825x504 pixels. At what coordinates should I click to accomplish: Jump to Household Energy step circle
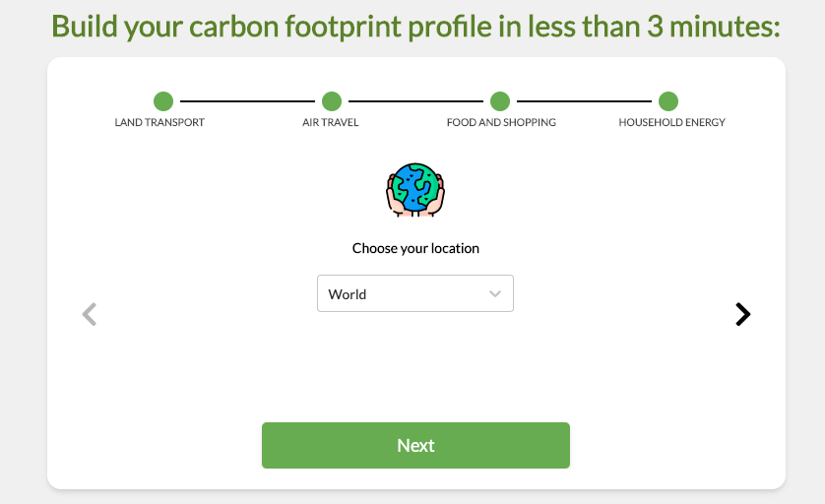[668, 101]
